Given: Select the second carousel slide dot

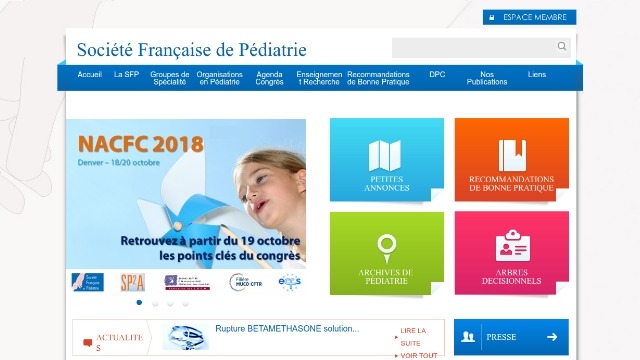Looking at the screenshot, I should tap(155, 303).
